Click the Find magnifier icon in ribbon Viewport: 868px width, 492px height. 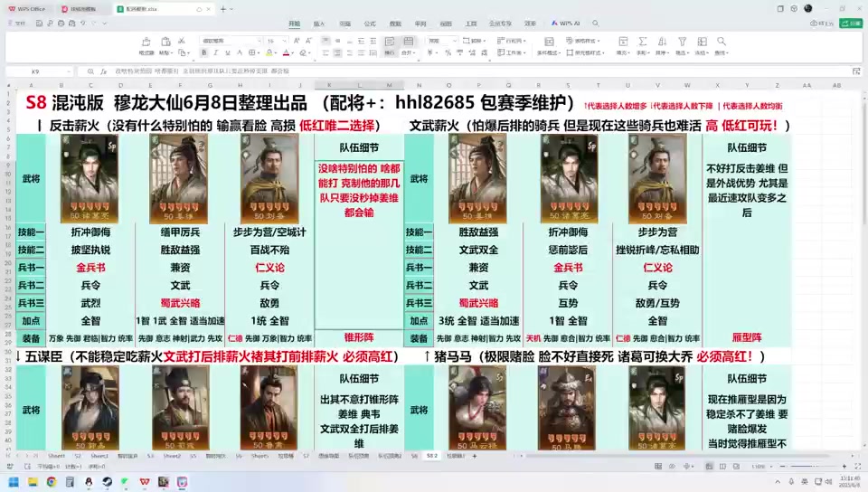[x=722, y=42]
